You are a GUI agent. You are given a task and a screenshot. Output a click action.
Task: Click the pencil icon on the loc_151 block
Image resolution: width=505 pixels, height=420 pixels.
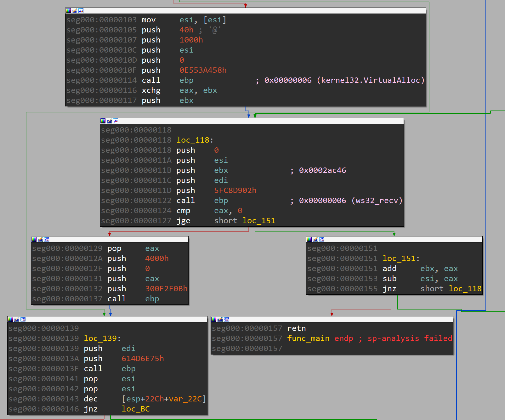pos(315,239)
